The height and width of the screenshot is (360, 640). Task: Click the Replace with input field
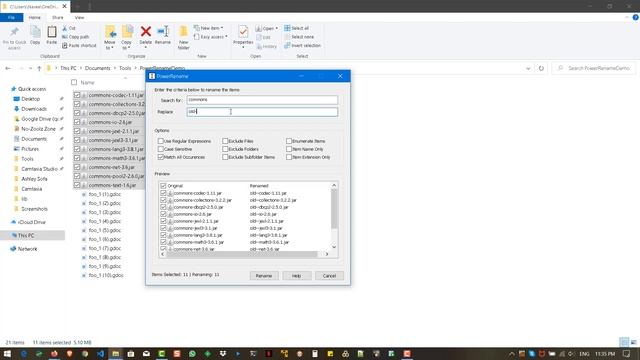click(x=262, y=112)
